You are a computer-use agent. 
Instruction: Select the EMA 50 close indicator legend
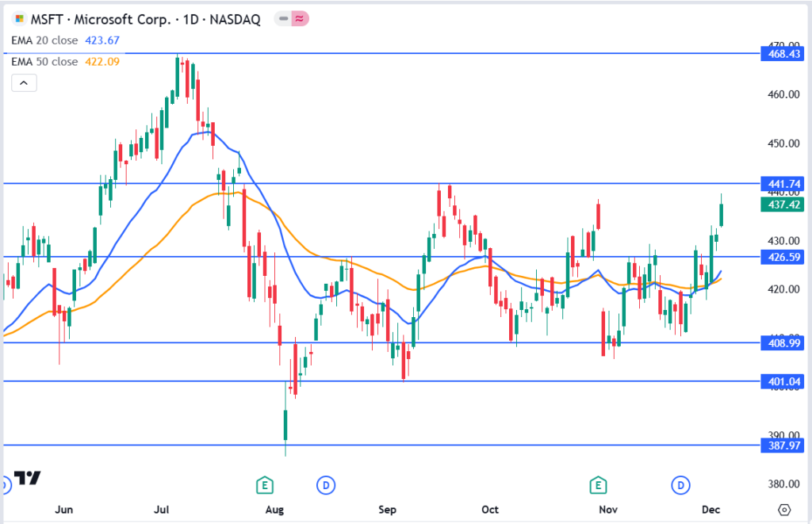coord(44,61)
